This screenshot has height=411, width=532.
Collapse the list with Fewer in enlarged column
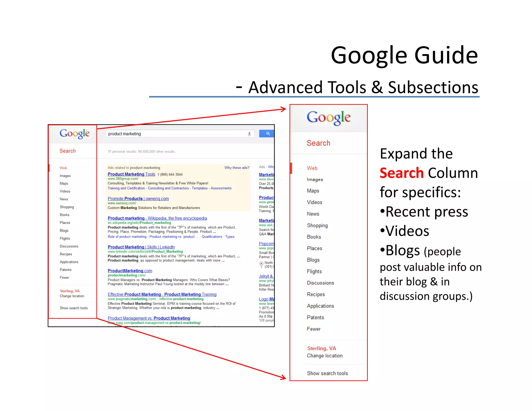(x=314, y=329)
